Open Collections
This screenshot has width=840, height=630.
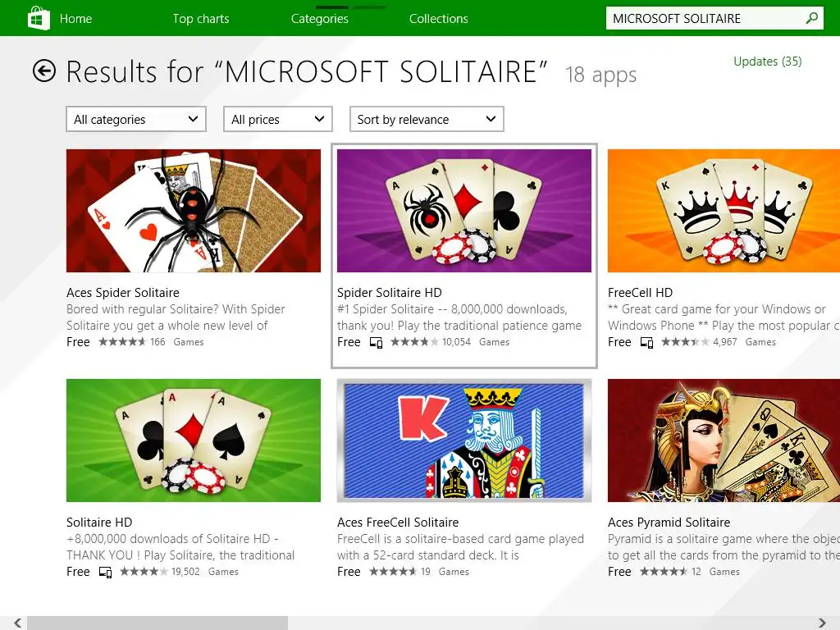point(438,19)
